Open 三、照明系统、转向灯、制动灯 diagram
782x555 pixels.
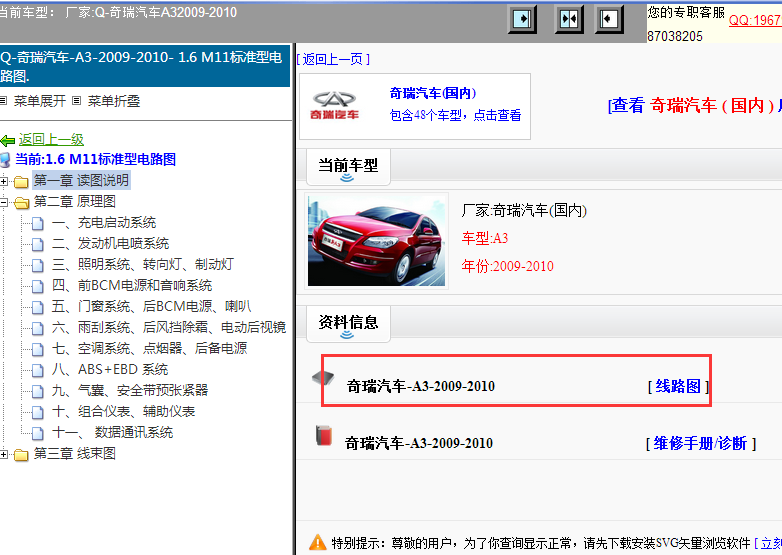pyautogui.click(x=143, y=264)
